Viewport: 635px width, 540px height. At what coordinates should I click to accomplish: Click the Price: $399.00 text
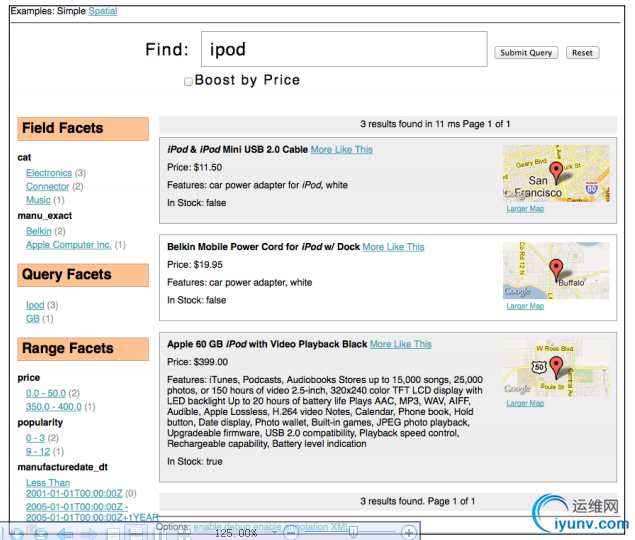[x=198, y=362]
